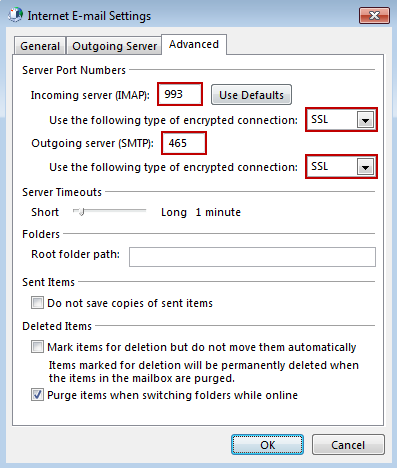Open the incoming server encryption dropdown arrow
Screen dimensions: 397x468
(365, 120)
